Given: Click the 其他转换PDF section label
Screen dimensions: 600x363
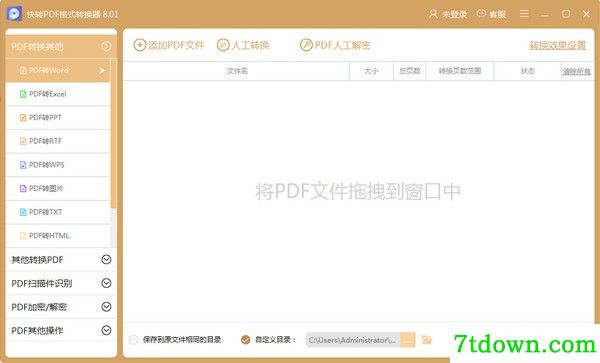Looking at the screenshot, I should [37, 260].
